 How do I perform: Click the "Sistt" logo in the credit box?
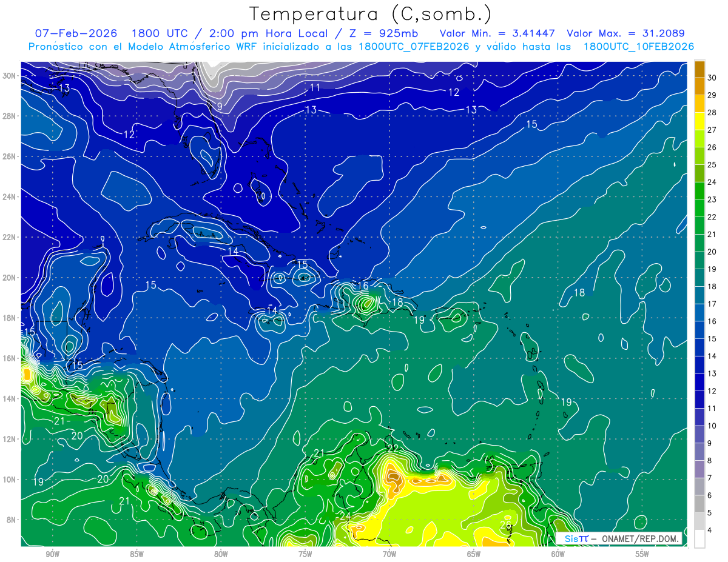pyautogui.click(x=576, y=539)
